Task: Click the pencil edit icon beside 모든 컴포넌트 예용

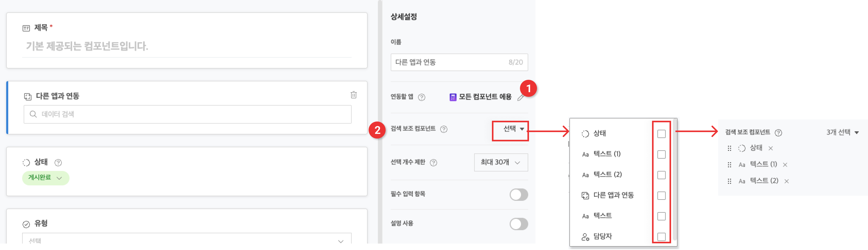Action: click(521, 98)
